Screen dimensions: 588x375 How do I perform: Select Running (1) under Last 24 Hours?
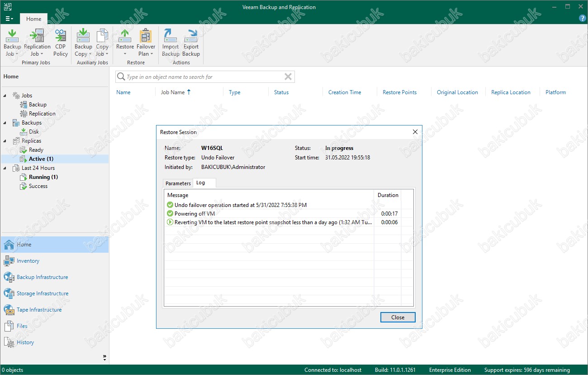click(43, 177)
